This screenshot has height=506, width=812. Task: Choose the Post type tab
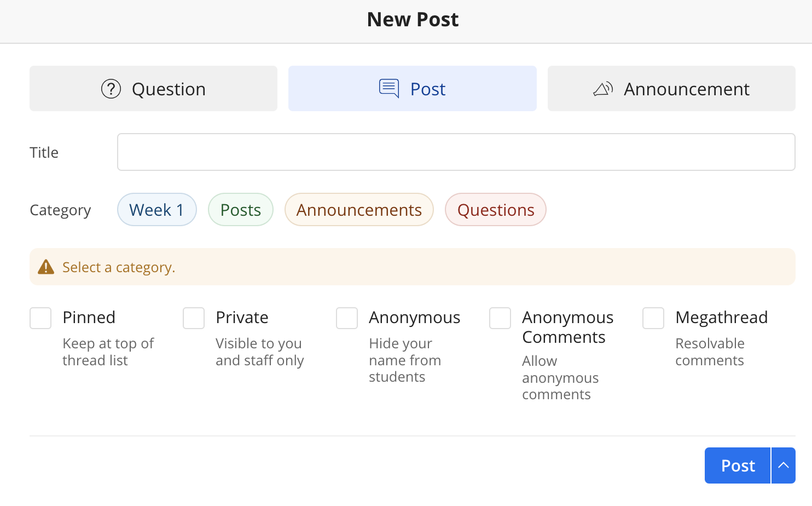pos(412,89)
